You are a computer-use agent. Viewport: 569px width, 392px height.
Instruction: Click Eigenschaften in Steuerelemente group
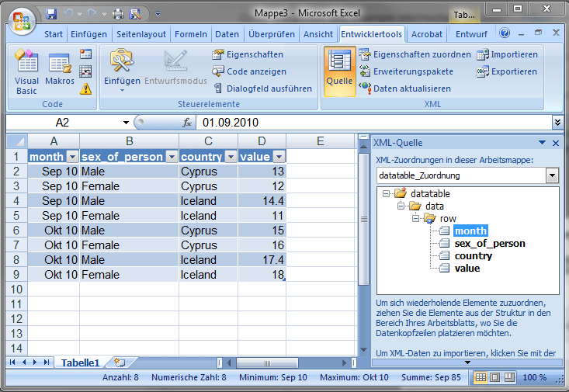click(x=248, y=54)
